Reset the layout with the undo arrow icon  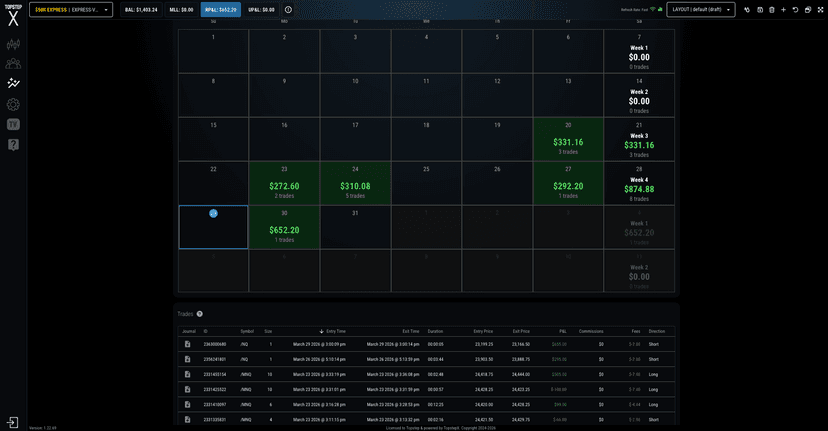tap(795, 10)
